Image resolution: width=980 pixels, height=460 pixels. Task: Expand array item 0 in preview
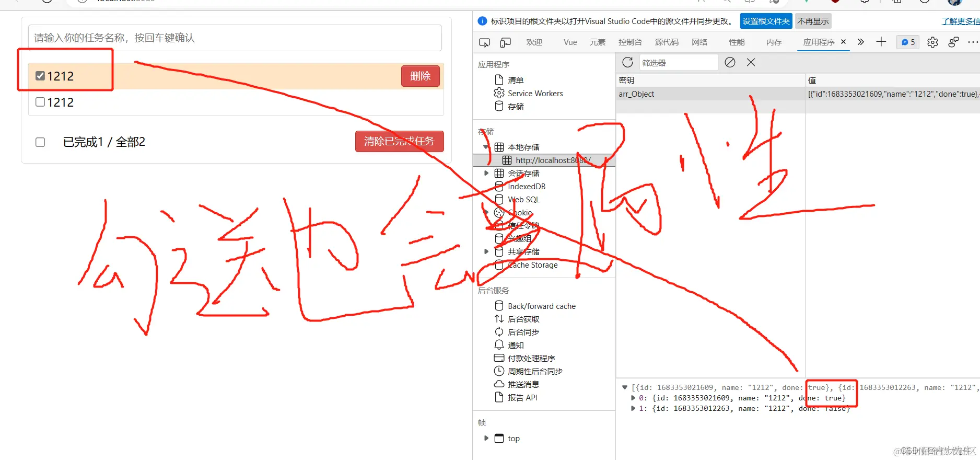pos(633,398)
